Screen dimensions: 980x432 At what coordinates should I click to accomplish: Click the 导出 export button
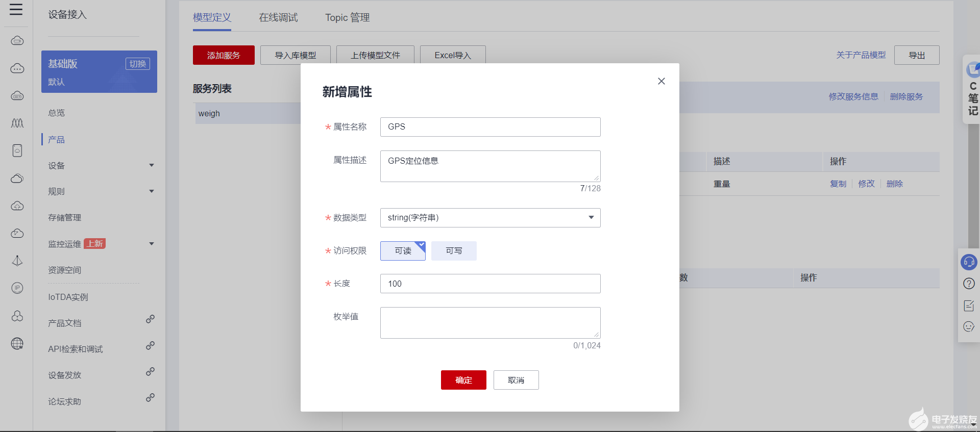[x=917, y=55]
